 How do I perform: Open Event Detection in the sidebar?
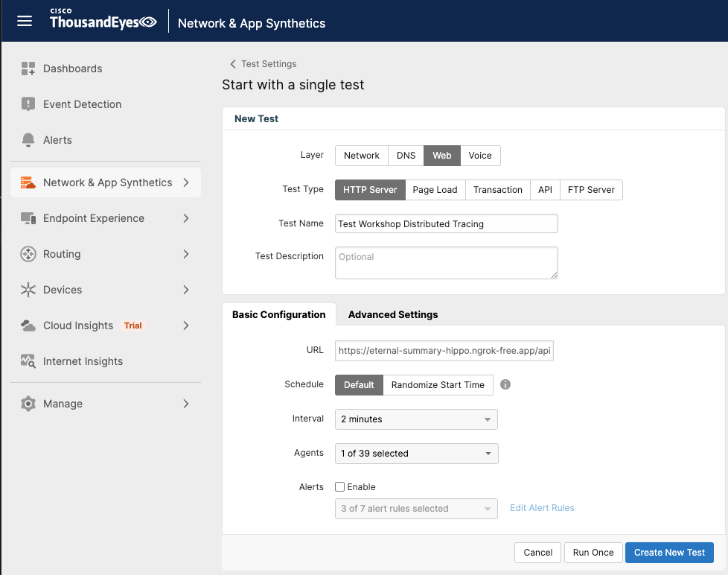82,104
